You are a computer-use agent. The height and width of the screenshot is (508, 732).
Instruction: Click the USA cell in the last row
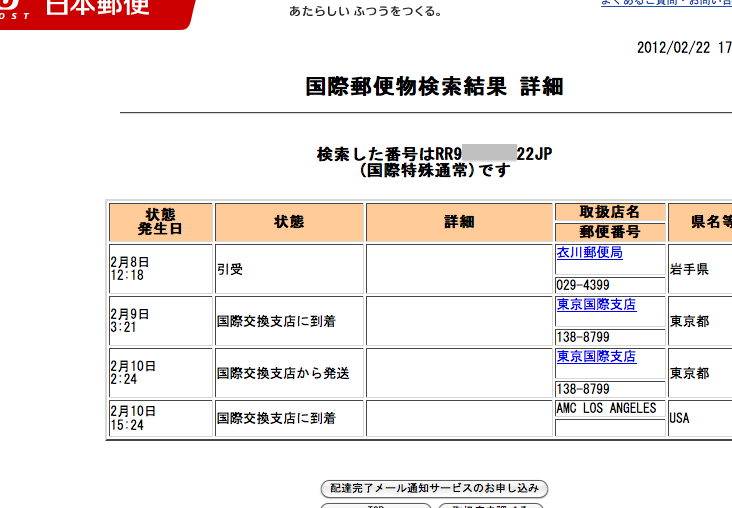pos(680,418)
